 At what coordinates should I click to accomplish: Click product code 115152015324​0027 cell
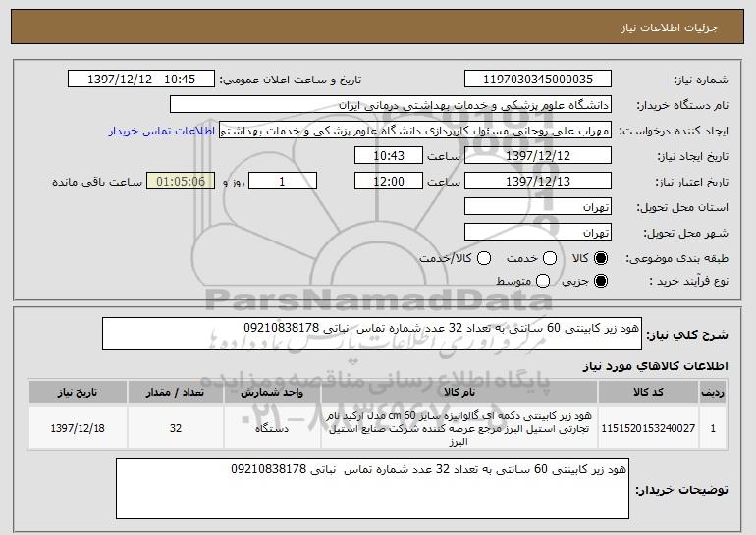coord(648,428)
